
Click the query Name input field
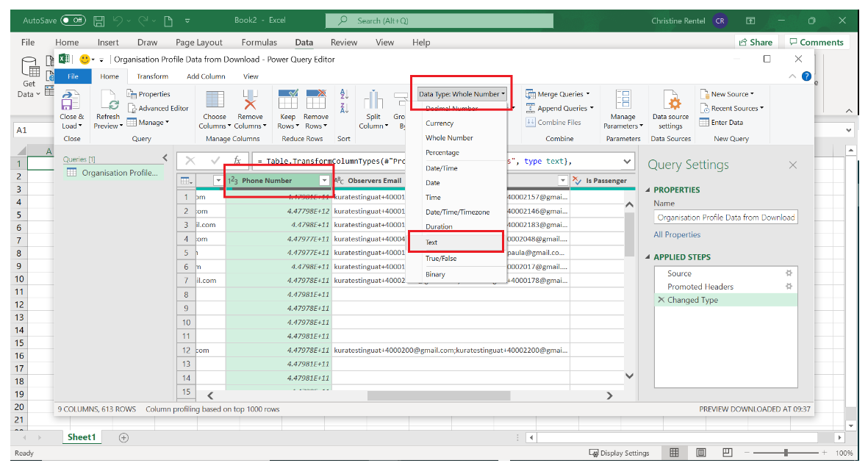coord(725,217)
